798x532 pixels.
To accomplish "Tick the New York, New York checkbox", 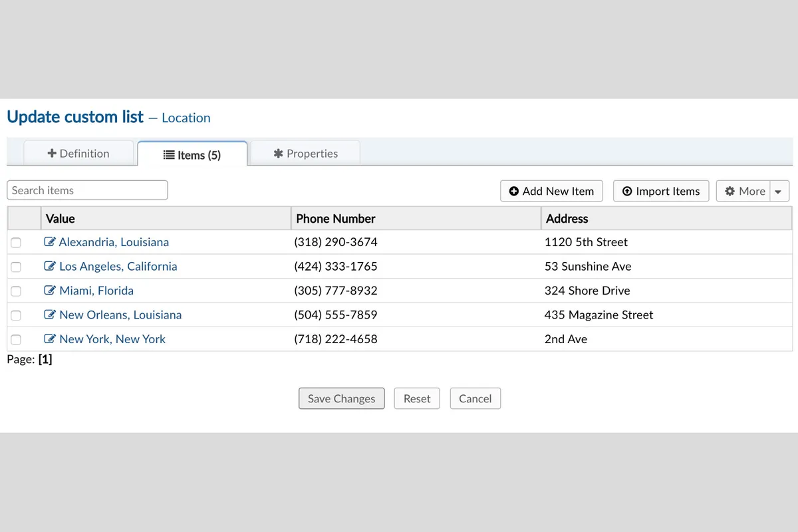I will click(x=16, y=339).
